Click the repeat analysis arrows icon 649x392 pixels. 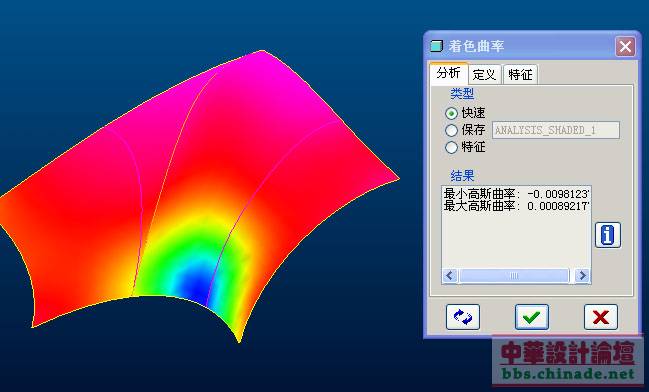point(463,317)
